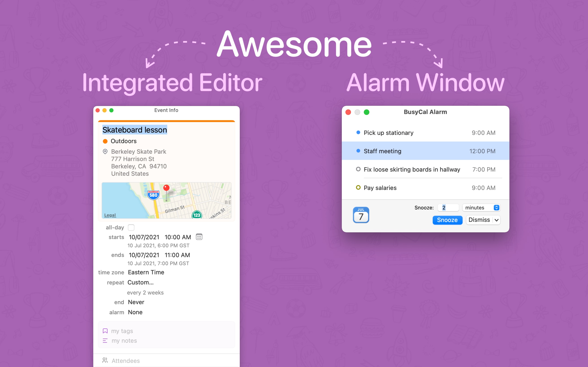Click the Outdoors calendar color dot
588x367 pixels.
point(105,141)
